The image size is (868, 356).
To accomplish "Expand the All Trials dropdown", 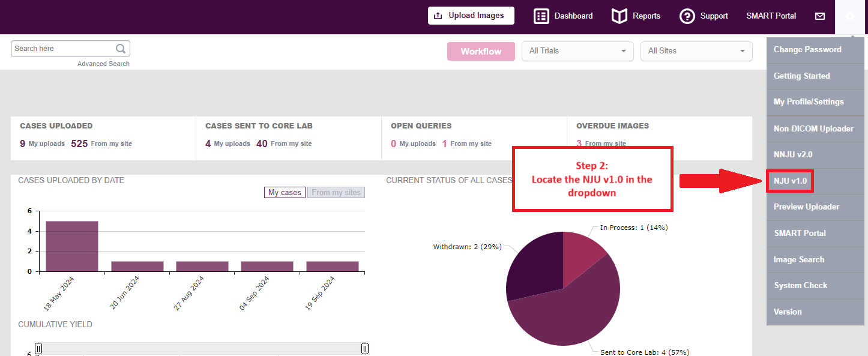I will [577, 51].
